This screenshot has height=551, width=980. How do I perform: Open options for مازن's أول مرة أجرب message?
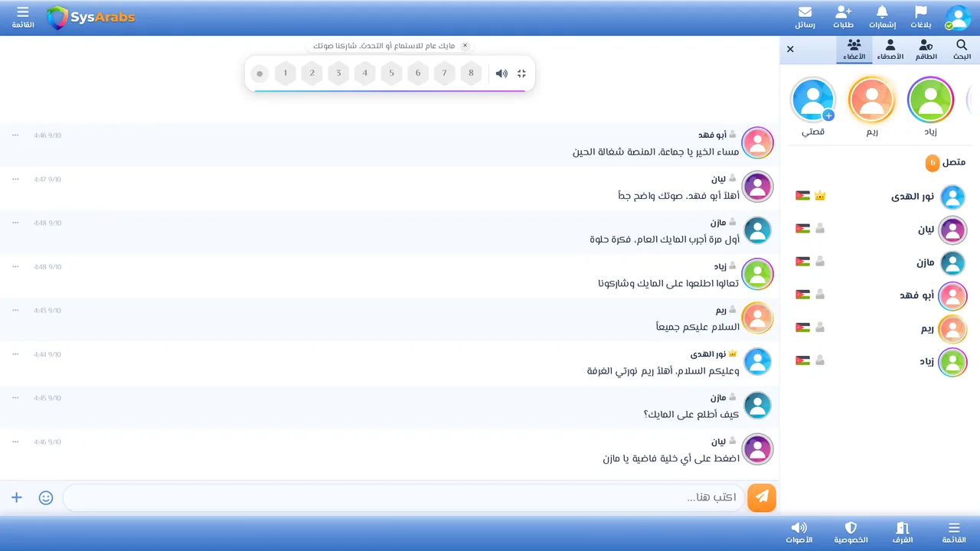15,223
